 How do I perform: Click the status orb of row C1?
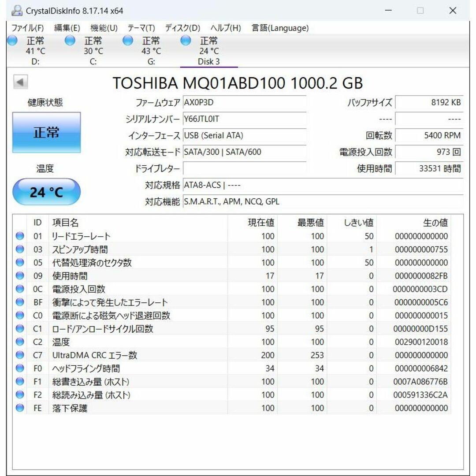pyautogui.click(x=20, y=328)
